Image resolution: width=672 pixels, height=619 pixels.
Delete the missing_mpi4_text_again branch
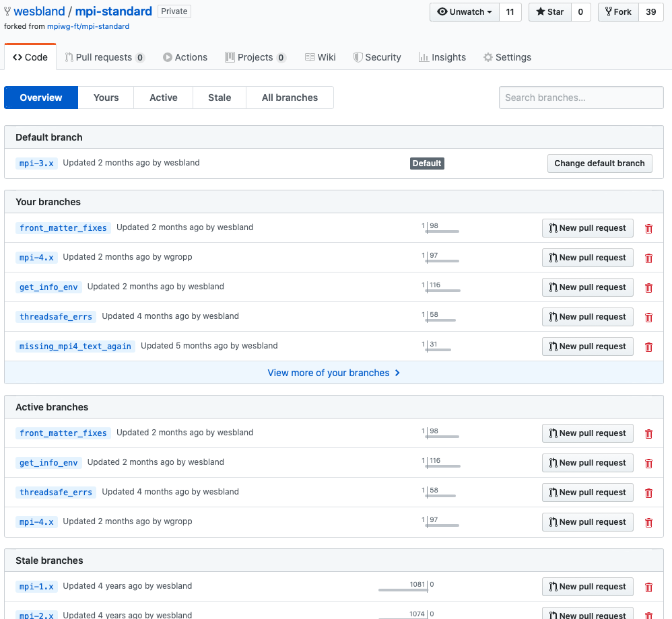pos(648,347)
